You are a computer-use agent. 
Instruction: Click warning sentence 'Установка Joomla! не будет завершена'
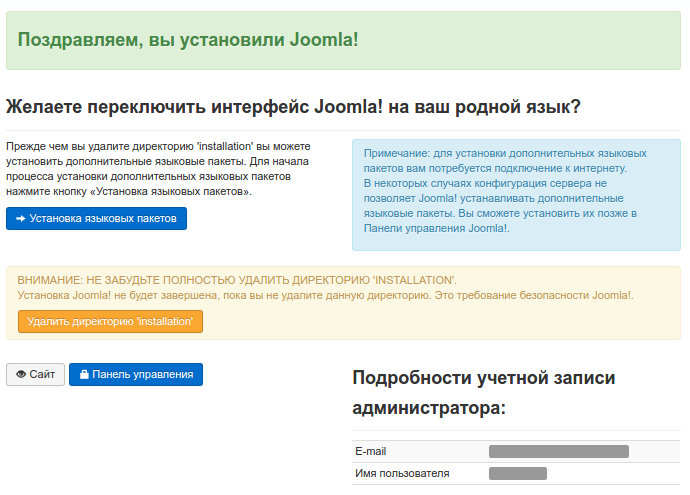326,295
